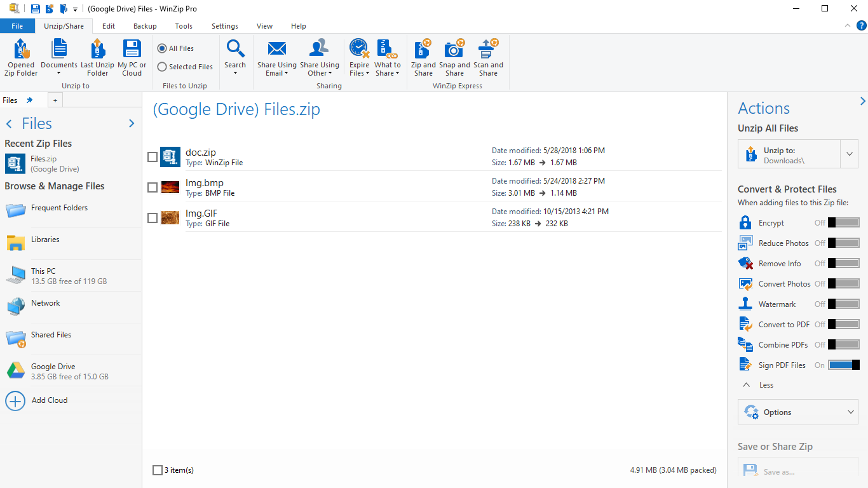Choose My PC or Cloud unzip destination

[x=132, y=58]
